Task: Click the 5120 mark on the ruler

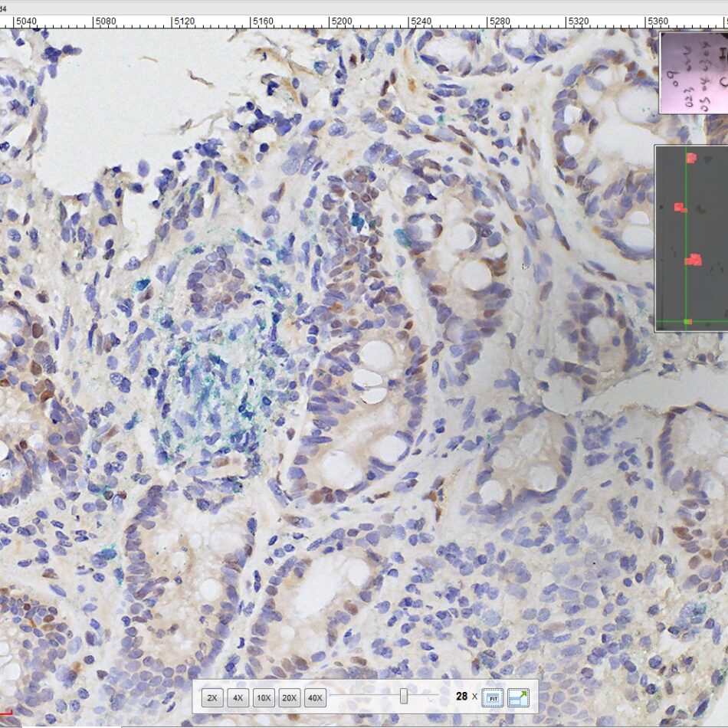Action: (185, 22)
